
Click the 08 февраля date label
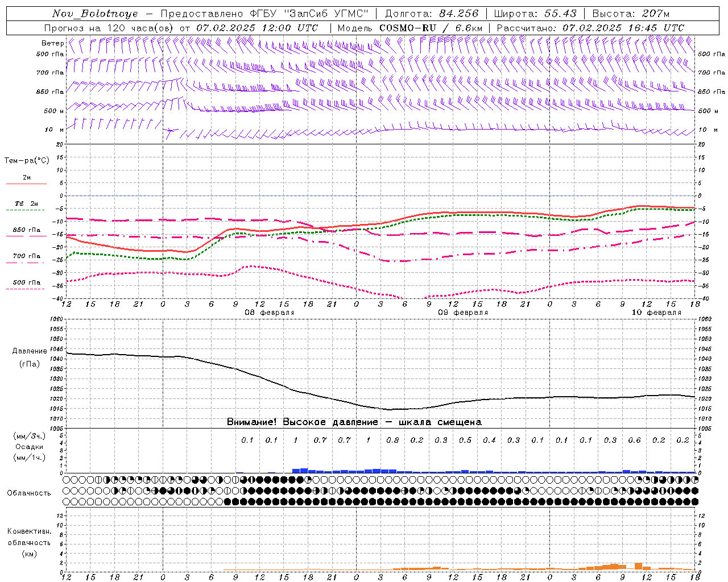(x=270, y=312)
